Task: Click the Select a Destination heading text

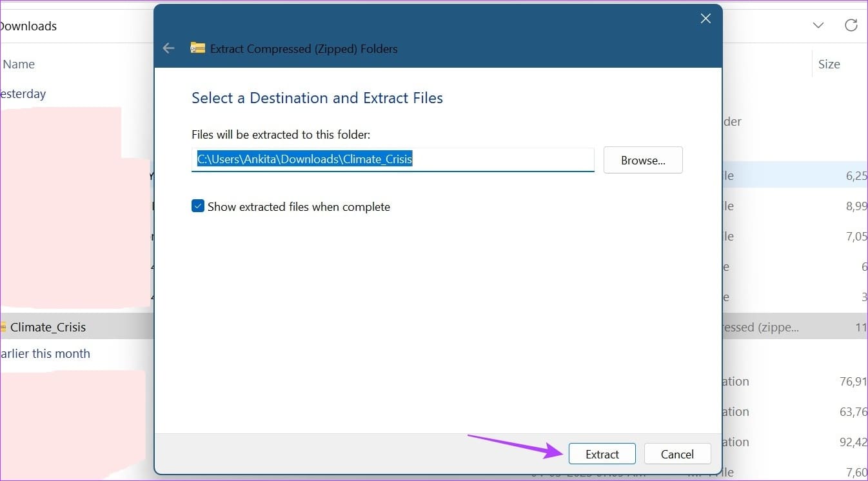Action: point(317,98)
